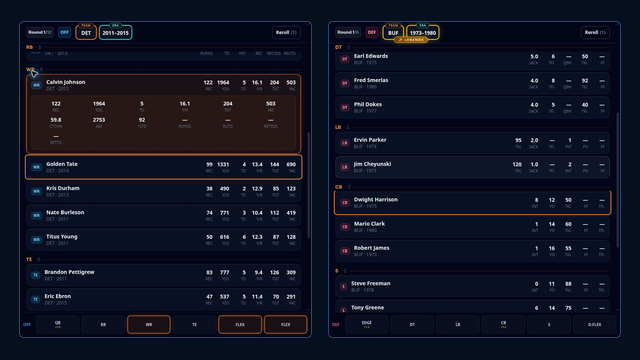Click WR icon beside Calvin Johnson
The image size is (640, 360).
(36, 85)
